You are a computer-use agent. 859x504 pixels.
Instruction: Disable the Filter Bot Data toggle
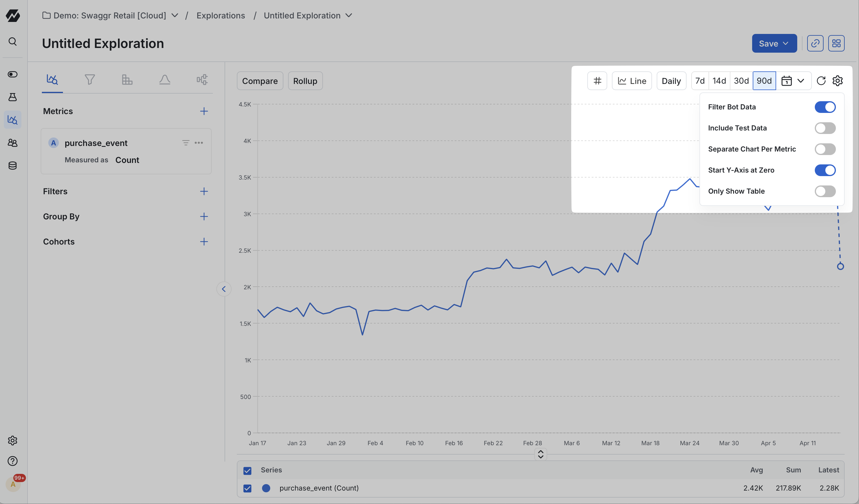click(x=825, y=107)
